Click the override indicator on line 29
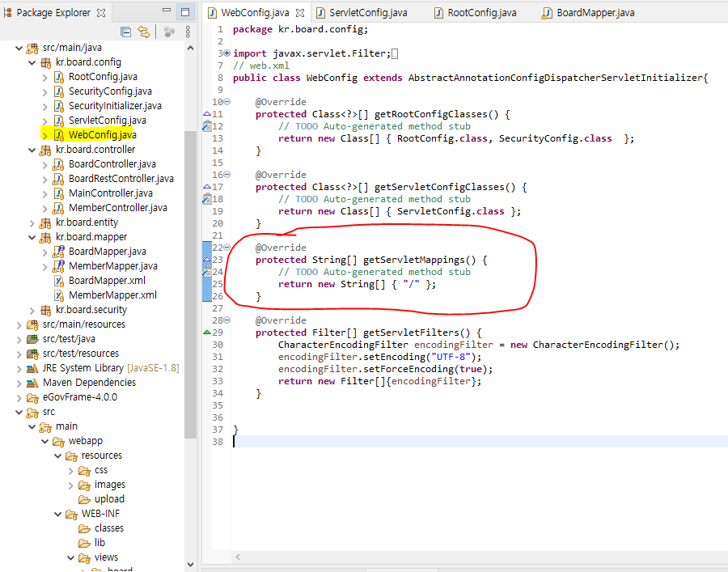Image resolution: width=728 pixels, height=572 pixels. (x=207, y=333)
